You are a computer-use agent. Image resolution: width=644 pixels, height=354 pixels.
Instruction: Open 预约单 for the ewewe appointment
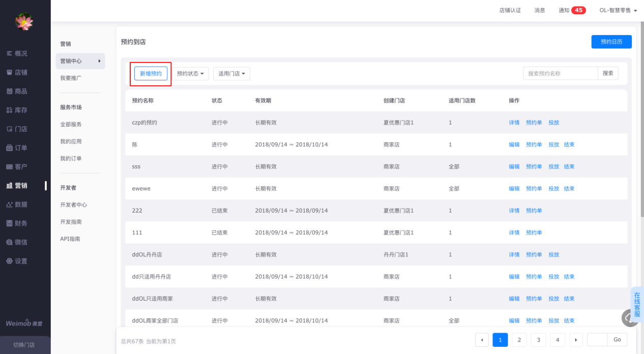(x=534, y=189)
